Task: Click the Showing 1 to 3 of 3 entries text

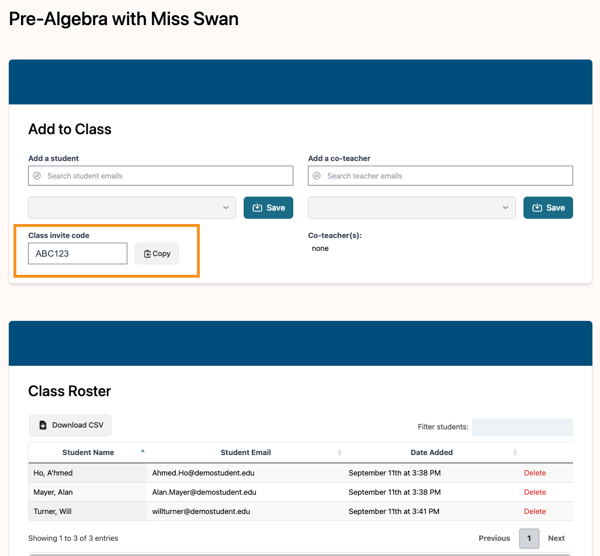Action: (73, 538)
